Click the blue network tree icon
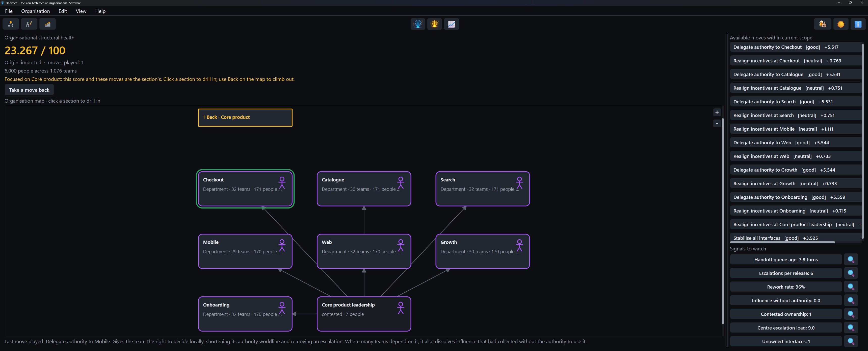The image size is (868, 351). click(x=418, y=24)
